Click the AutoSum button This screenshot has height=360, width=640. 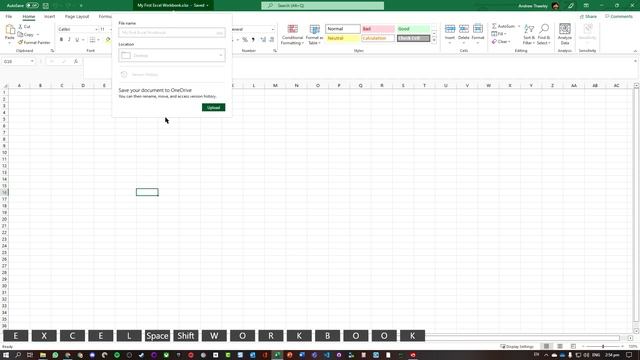503,27
